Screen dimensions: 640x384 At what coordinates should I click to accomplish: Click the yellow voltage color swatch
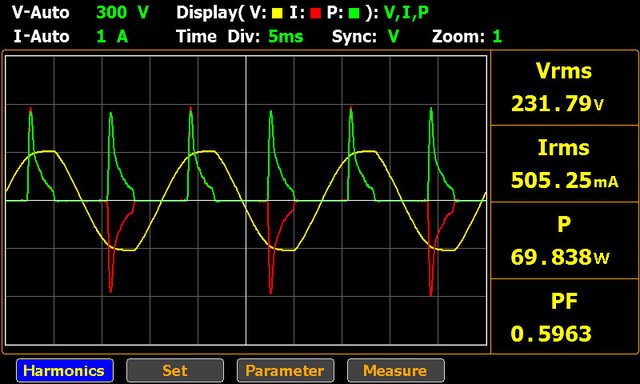click(277, 13)
